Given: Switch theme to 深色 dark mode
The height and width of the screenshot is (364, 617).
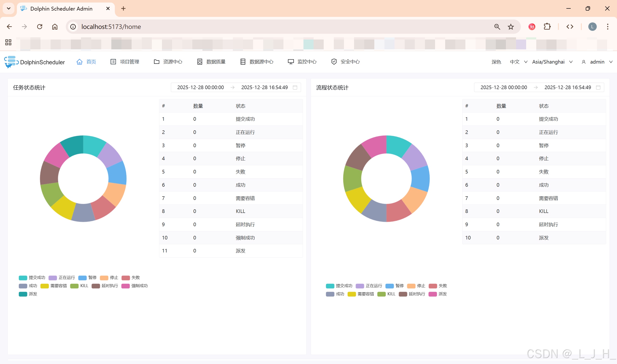Looking at the screenshot, I should pos(496,62).
